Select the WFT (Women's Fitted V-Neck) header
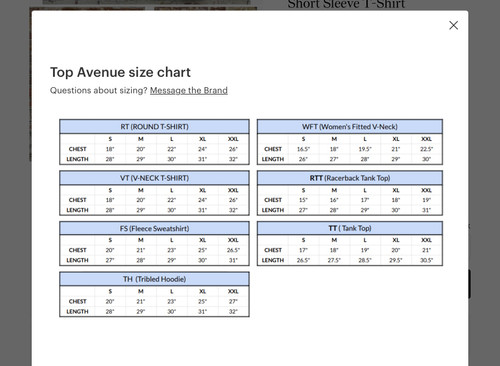This screenshot has height=366, width=500. 350,127
